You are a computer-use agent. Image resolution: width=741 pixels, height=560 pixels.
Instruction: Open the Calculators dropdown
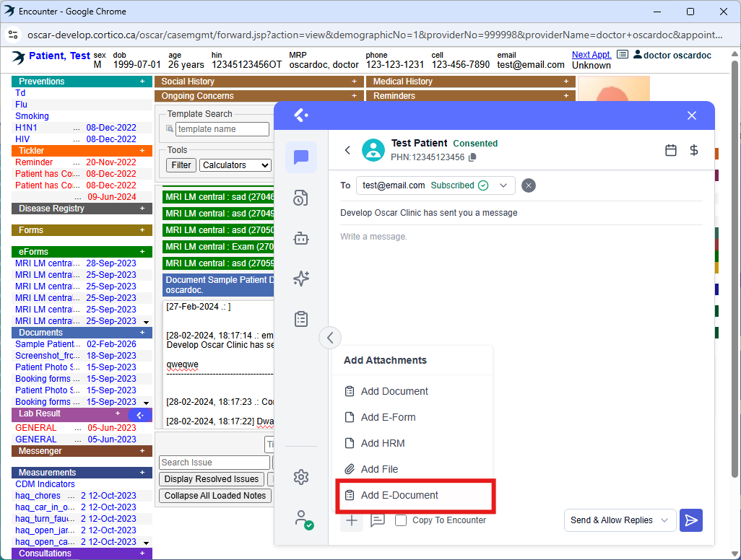[235, 165]
